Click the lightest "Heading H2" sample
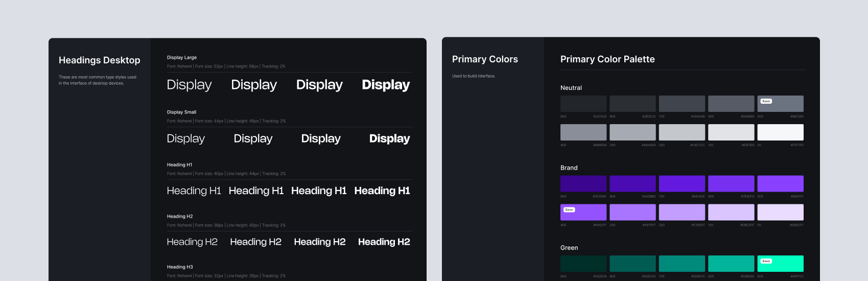The image size is (868, 281). (x=192, y=242)
